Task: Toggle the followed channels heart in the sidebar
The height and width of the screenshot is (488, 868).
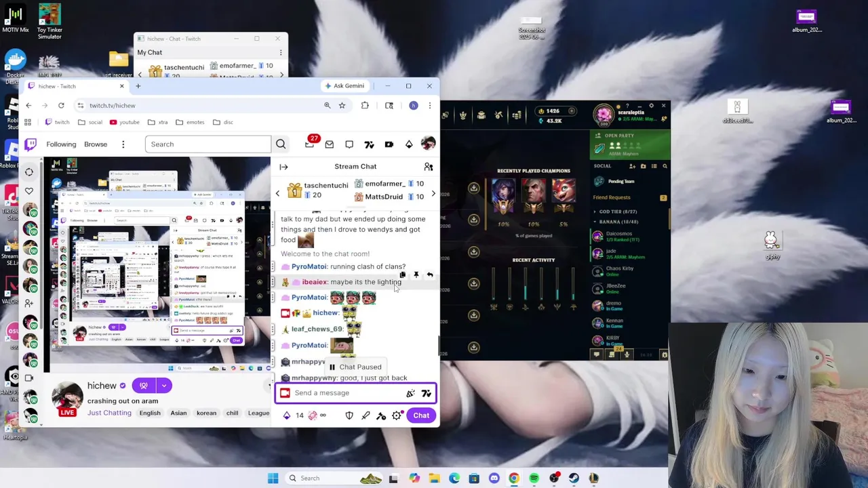Action: tap(29, 191)
